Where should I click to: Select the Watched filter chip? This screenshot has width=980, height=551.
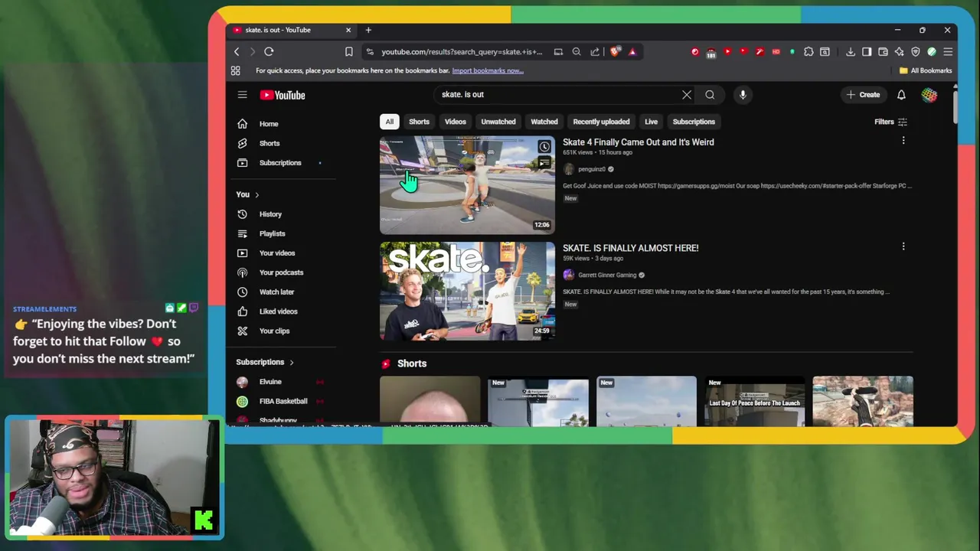[x=544, y=122]
